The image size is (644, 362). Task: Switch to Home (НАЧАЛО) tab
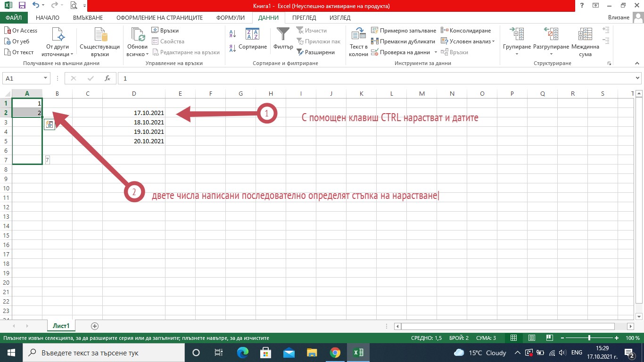[x=48, y=17]
